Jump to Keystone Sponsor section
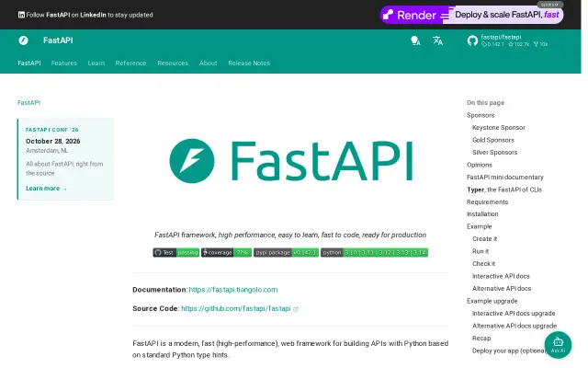 tap(499, 127)
